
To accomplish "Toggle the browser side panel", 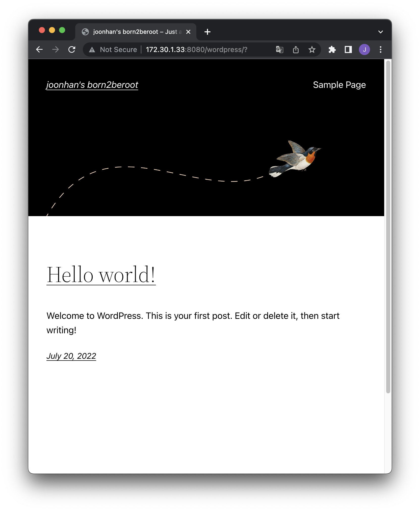I will click(348, 49).
